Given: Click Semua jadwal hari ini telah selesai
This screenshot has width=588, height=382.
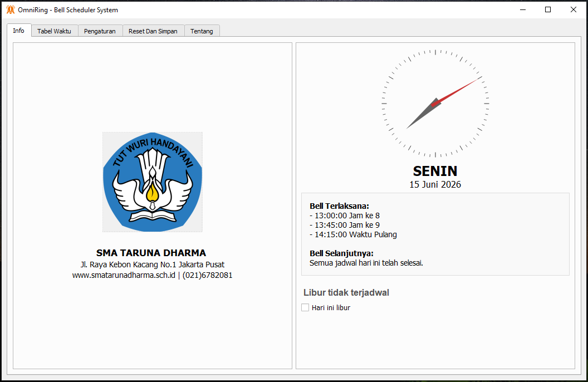Looking at the screenshot, I should click(366, 263).
